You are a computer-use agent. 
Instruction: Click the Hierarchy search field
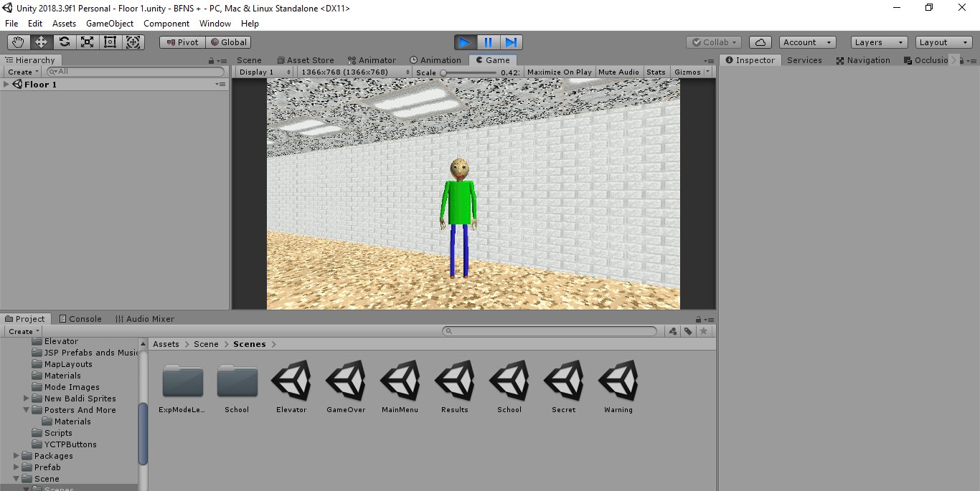click(135, 72)
